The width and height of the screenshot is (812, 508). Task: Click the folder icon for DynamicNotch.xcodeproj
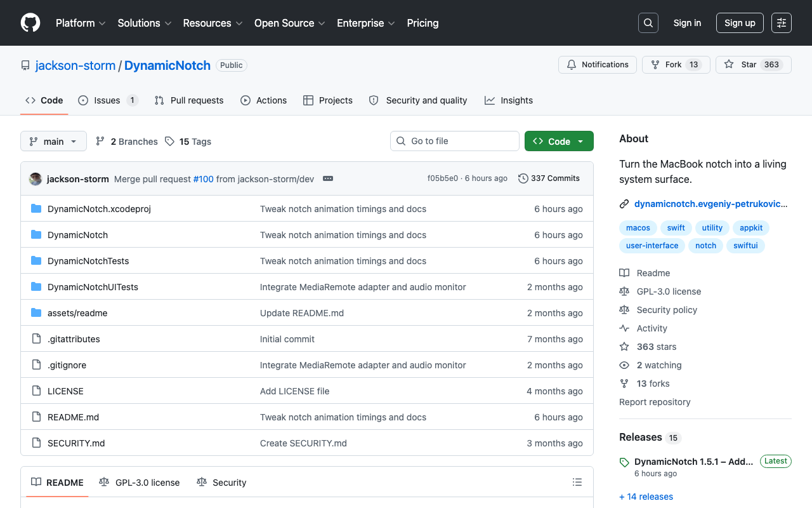point(36,209)
